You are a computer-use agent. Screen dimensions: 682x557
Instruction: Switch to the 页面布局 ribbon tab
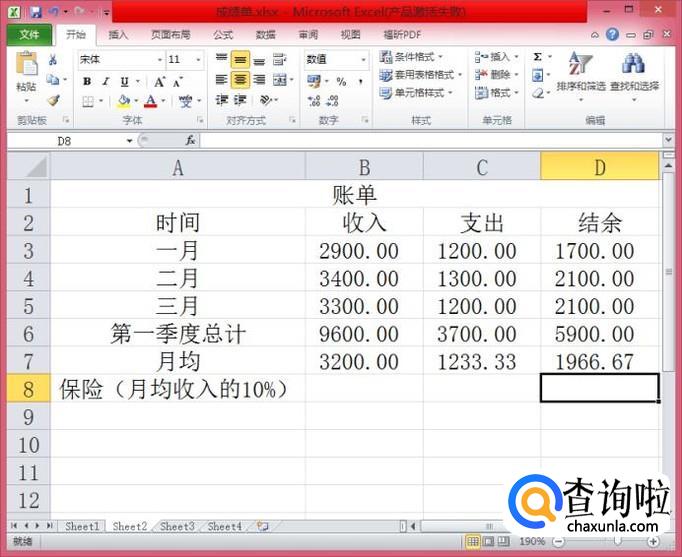click(x=170, y=35)
